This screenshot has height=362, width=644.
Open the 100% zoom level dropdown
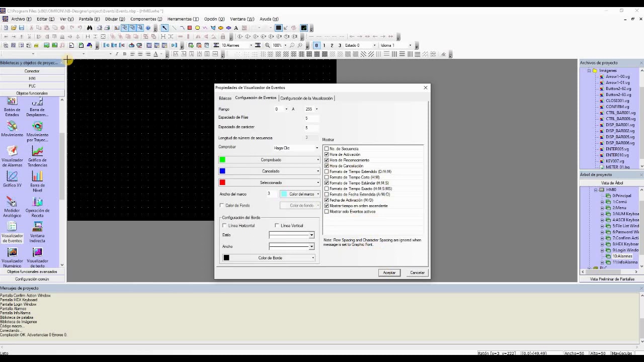[x=284, y=45]
